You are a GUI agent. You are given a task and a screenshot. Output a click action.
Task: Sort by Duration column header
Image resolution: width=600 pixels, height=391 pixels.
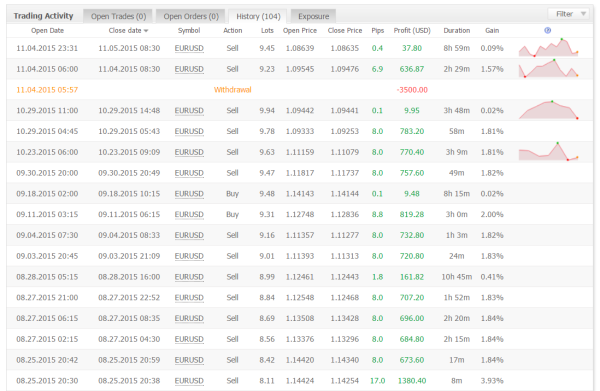(x=457, y=31)
